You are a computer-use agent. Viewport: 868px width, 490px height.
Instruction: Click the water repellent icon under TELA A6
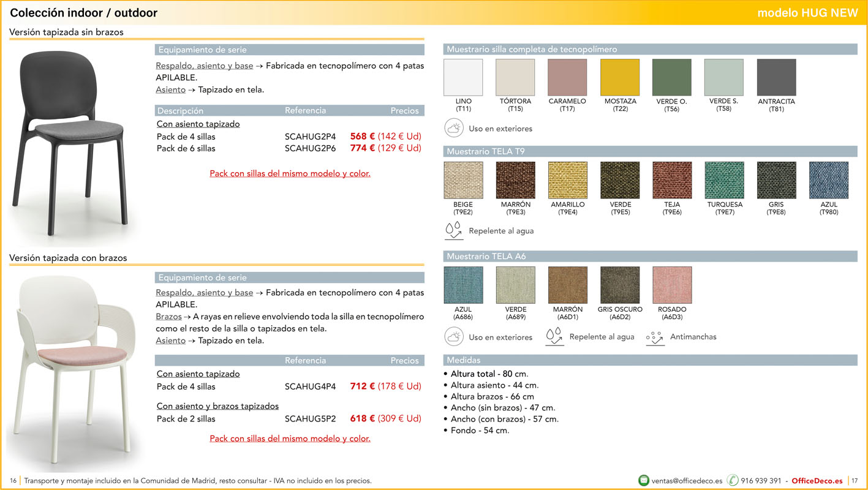(x=554, y=337)
